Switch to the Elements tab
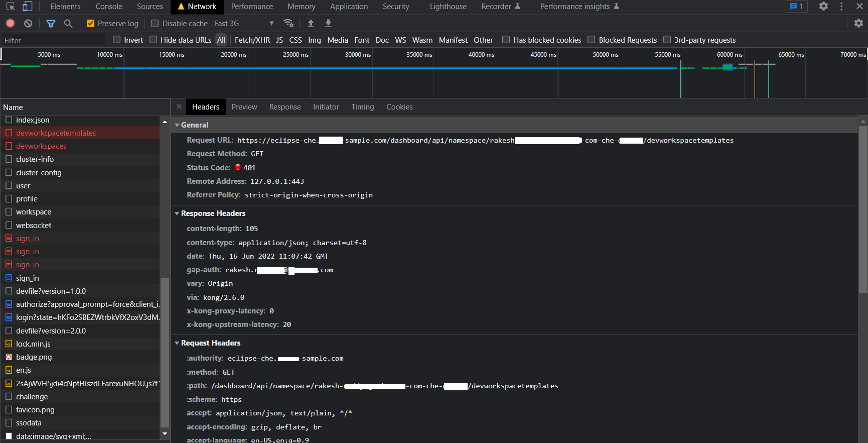Image resolution: width=868 pixels, height=443 pixels. click(x=65, y=7)
